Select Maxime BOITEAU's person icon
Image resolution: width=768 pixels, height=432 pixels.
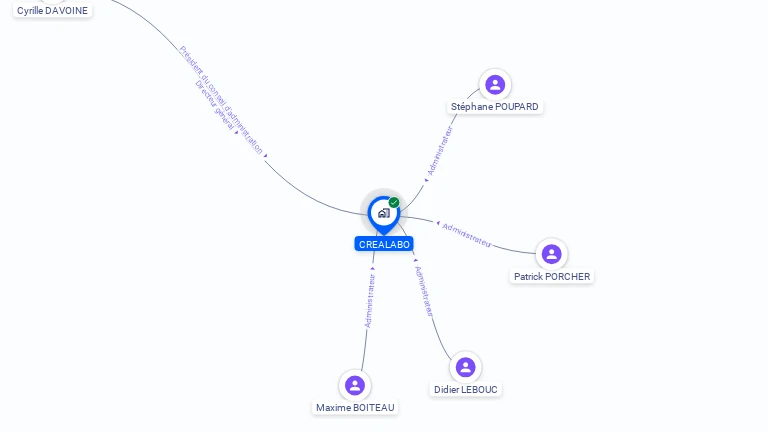click(355, 385)
